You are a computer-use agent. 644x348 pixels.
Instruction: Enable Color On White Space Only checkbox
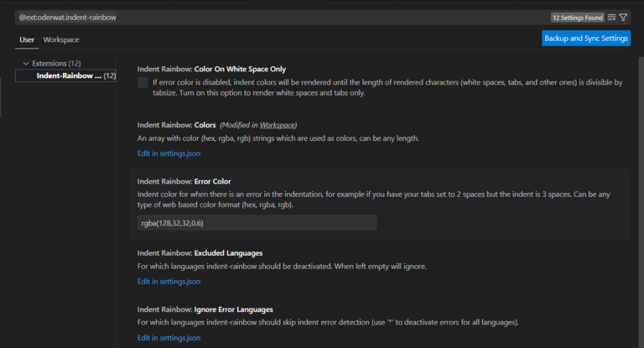143,83
